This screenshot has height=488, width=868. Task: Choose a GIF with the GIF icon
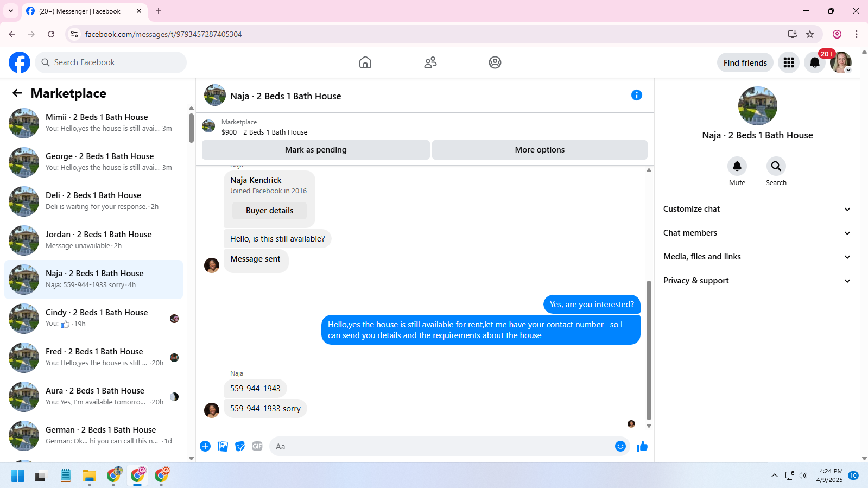[257, 446]
